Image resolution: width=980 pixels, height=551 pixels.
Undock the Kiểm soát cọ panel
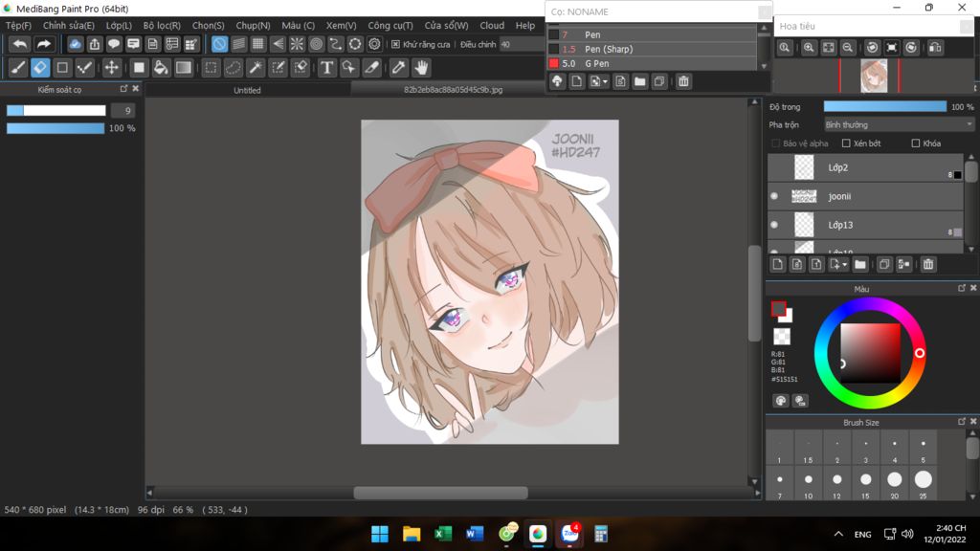(123, 89)
